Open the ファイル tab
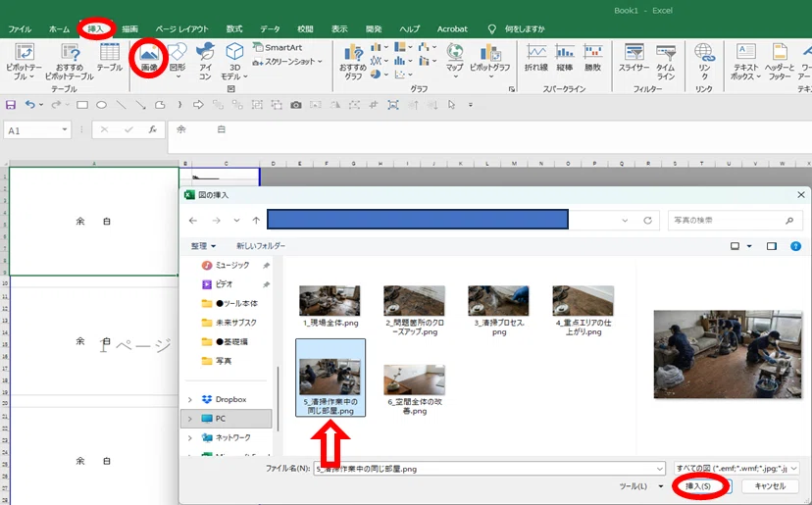Screen dimensions: 812x505 [x=20, y=29]
